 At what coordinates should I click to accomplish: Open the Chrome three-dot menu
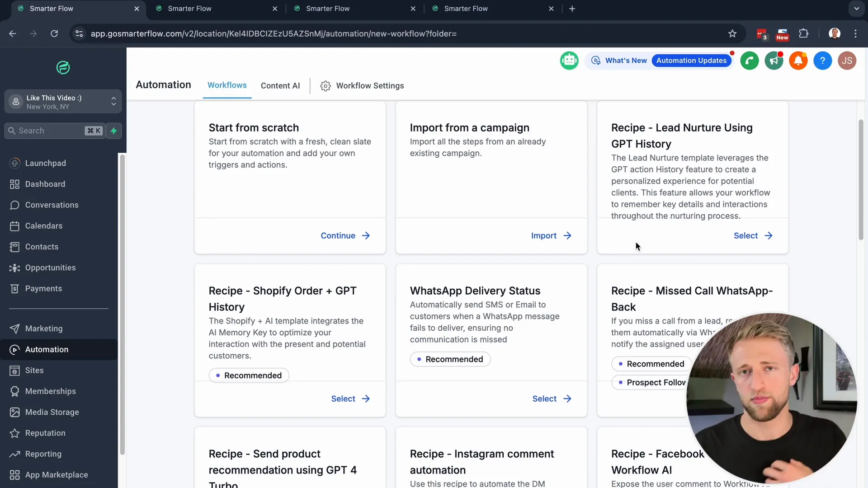pyautogui.click(x=855, y=33)
